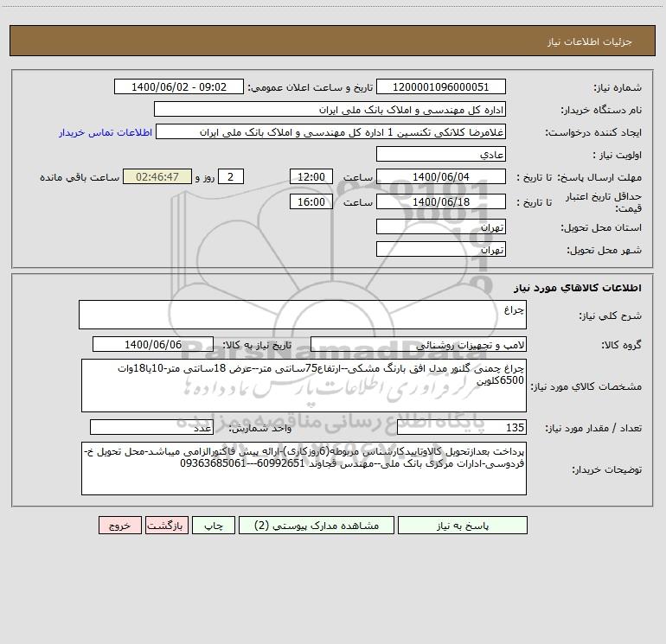Click the buyer organization name field
This screenshot has width=666, height=644.
tap(330, 110)
